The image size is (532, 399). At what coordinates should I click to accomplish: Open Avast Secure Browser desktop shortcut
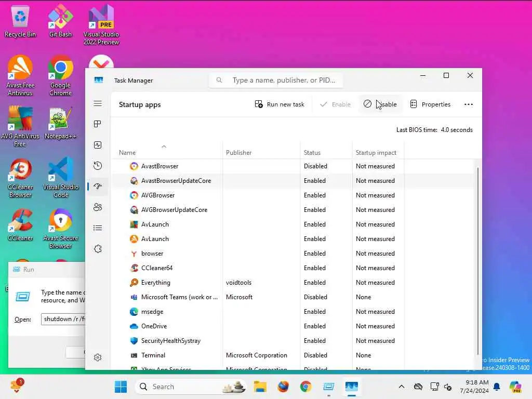pos(60,229)
